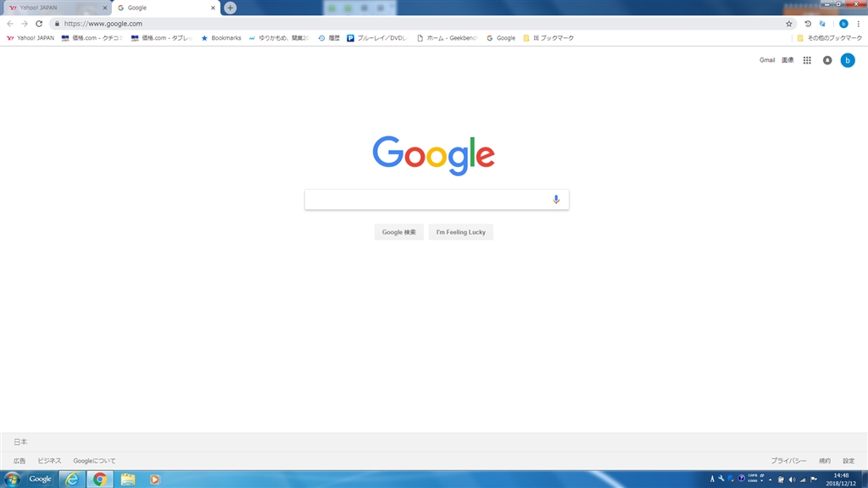Close the Google tab
The height and width of the screenshot is (488, 868).
pyautogui.click(x=213, y=8)
